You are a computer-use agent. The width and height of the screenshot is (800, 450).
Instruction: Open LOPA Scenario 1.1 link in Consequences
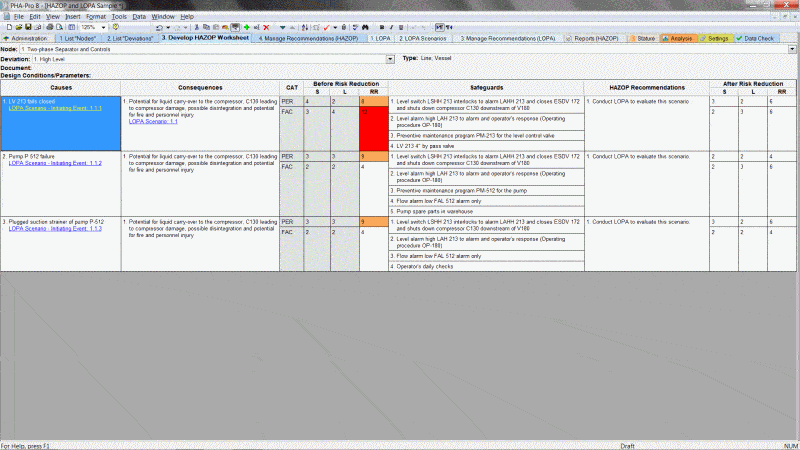coord(153,121)
